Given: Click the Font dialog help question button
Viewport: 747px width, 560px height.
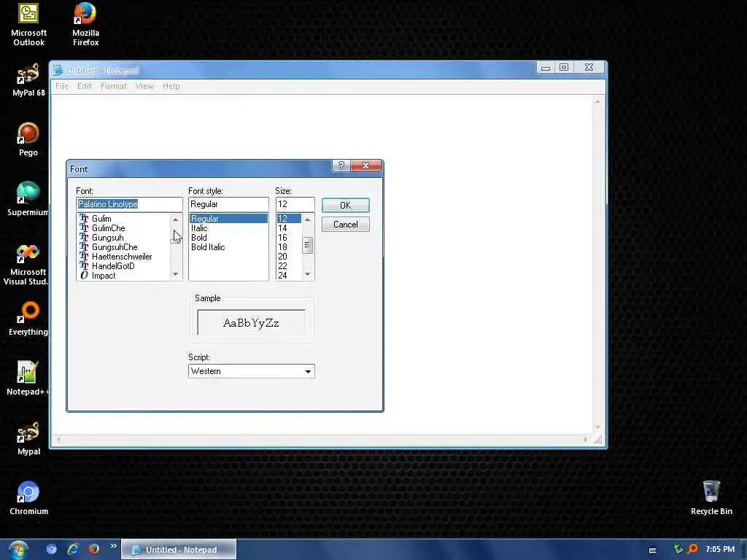Looking at the screenshot, I should 341,166.
